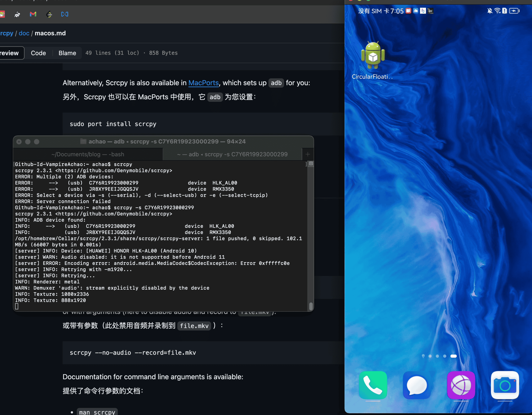Launch the purple Browser app
Screen dimensions: 532x415
[x=461, y=385]
